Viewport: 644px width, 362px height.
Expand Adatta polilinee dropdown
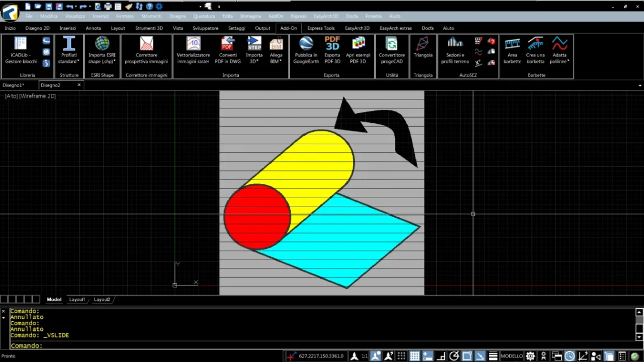(568, 61)
